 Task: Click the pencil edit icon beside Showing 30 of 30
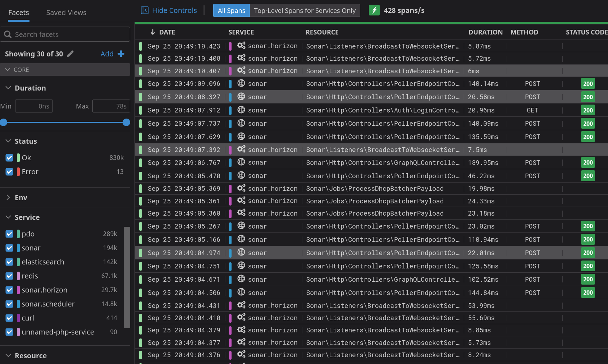point(70,54)
